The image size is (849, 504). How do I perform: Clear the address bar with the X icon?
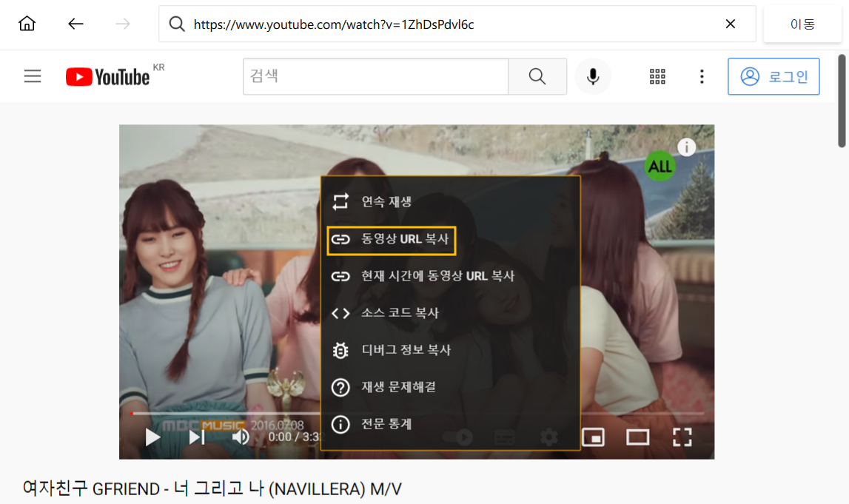(731, 24)
